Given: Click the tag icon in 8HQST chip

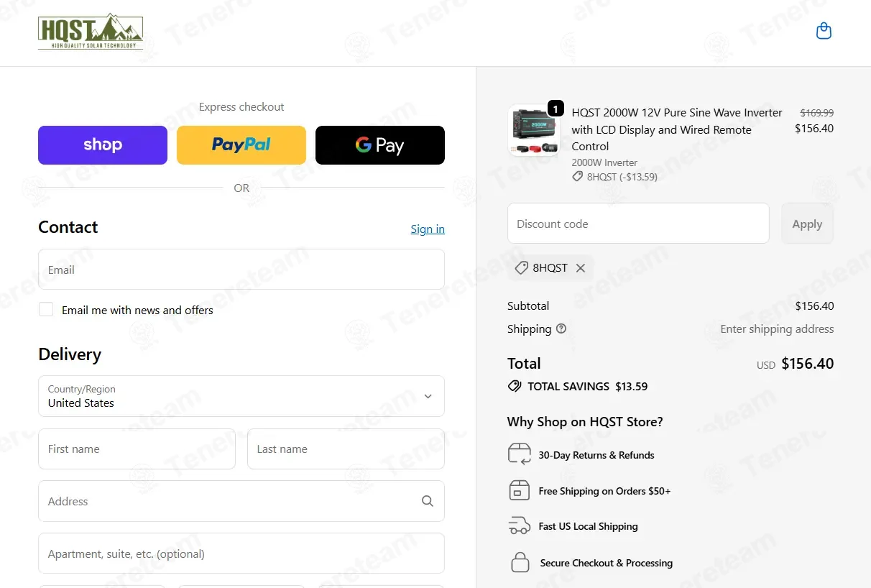Looking at the screenshot, I should (521, 268).
